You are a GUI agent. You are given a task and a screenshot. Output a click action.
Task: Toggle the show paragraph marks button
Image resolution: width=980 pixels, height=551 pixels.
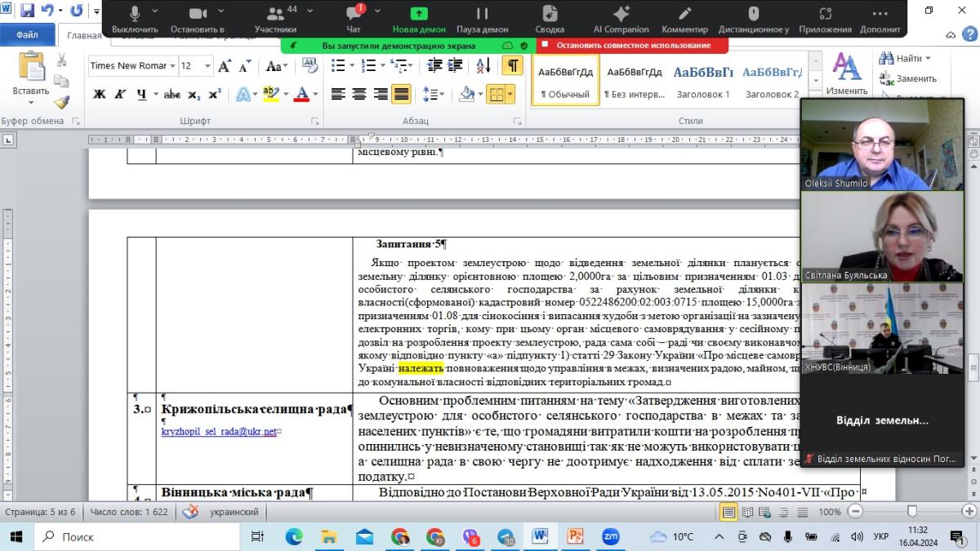[512, 66]
